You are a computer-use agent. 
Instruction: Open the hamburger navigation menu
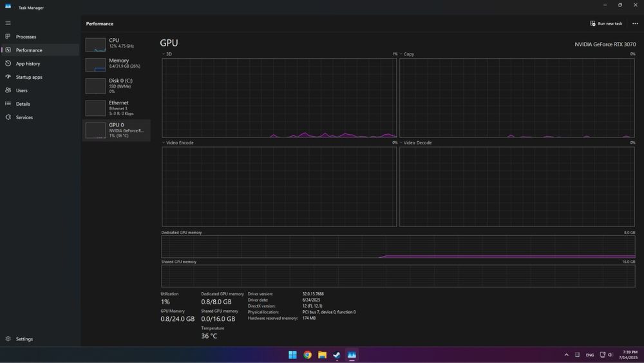point(8,23)
